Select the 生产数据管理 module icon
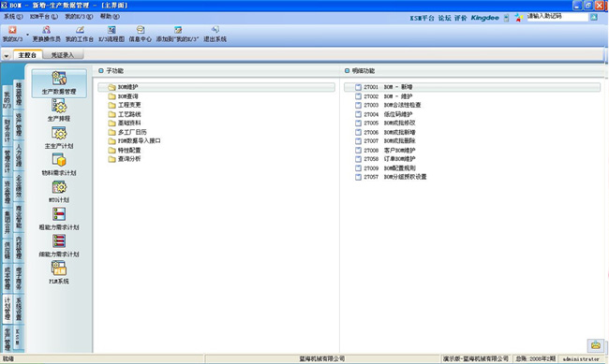Screen dimensions: 609x364 pos(59,83)
